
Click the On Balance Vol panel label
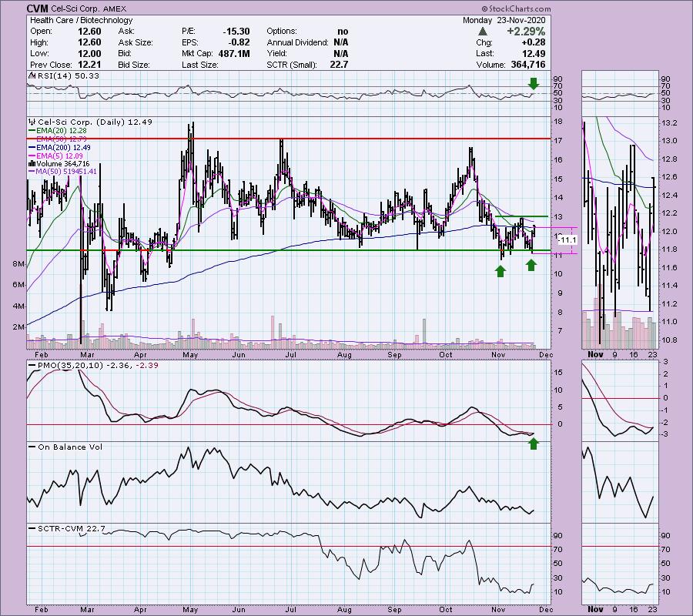point(70,447)
